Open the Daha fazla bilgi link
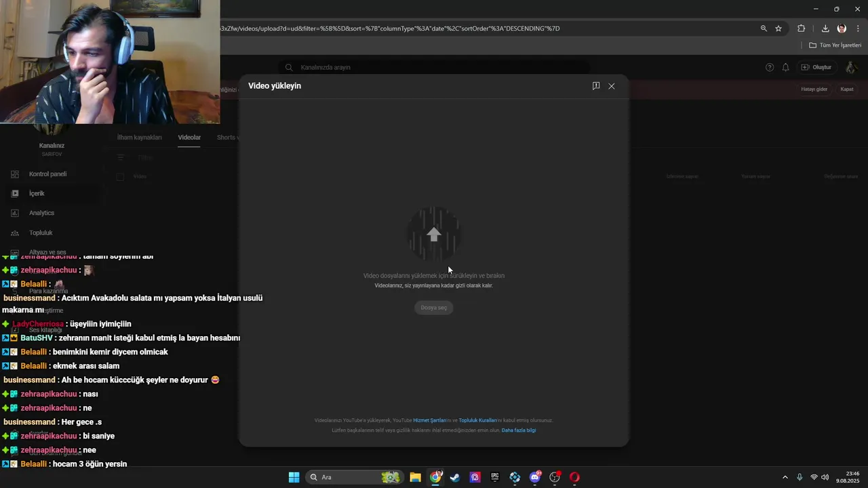The image size is (868, 488). [x=519, y=430]
